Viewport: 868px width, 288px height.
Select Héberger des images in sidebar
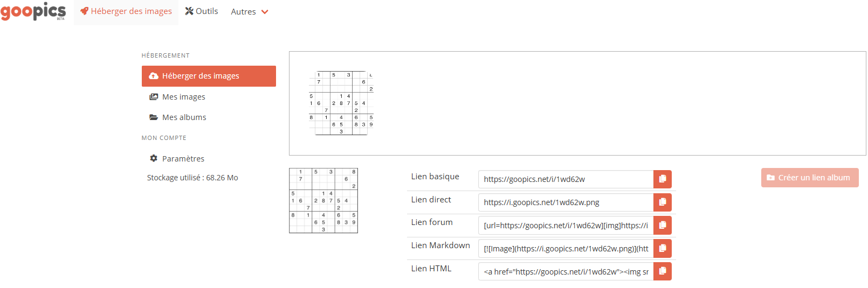point(209,76)
